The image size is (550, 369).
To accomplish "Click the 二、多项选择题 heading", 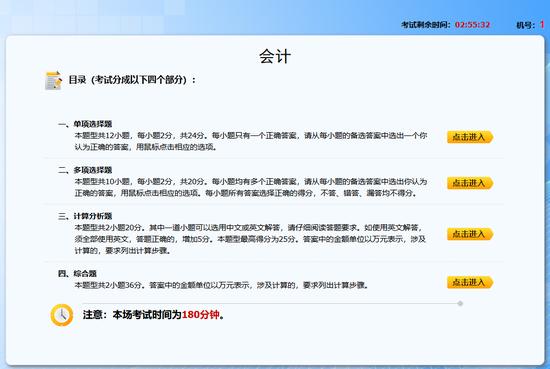I will coord(85,170).
